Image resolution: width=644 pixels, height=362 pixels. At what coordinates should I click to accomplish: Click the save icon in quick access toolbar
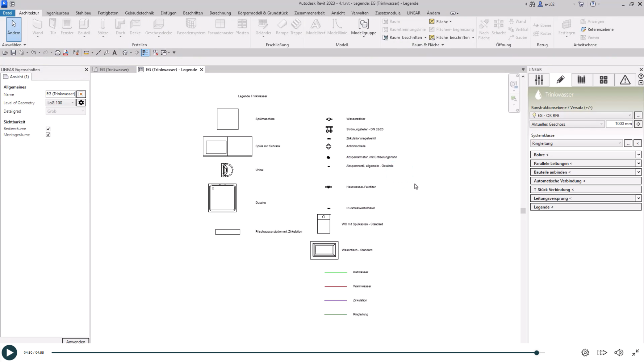coord(13,53)
